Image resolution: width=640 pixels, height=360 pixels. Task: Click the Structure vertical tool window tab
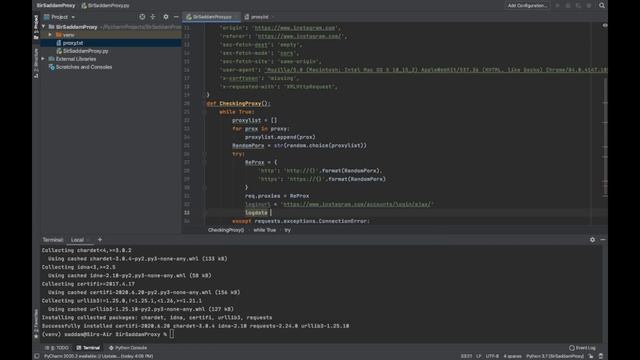(x=36, y=62)
